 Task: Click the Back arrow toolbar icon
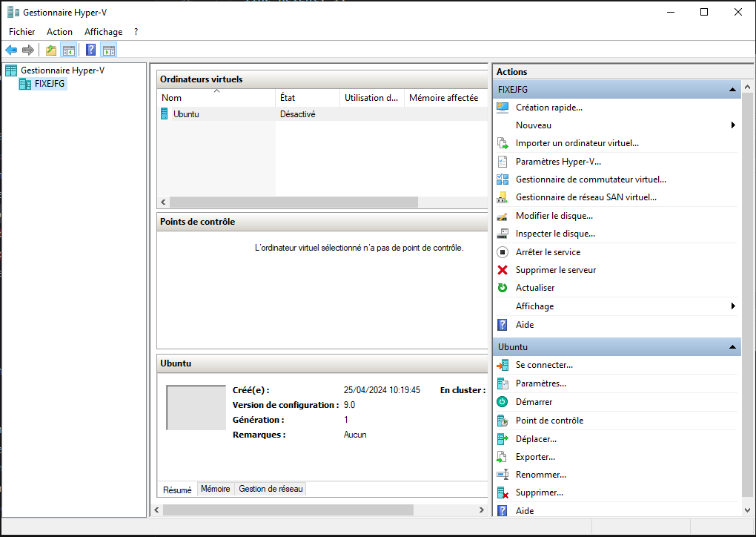tap(11, 50)
